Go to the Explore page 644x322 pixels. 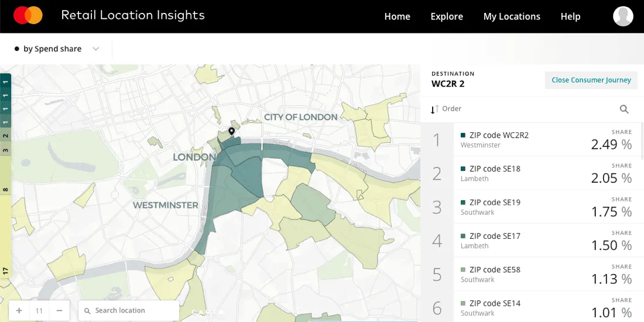coord(447,16)
